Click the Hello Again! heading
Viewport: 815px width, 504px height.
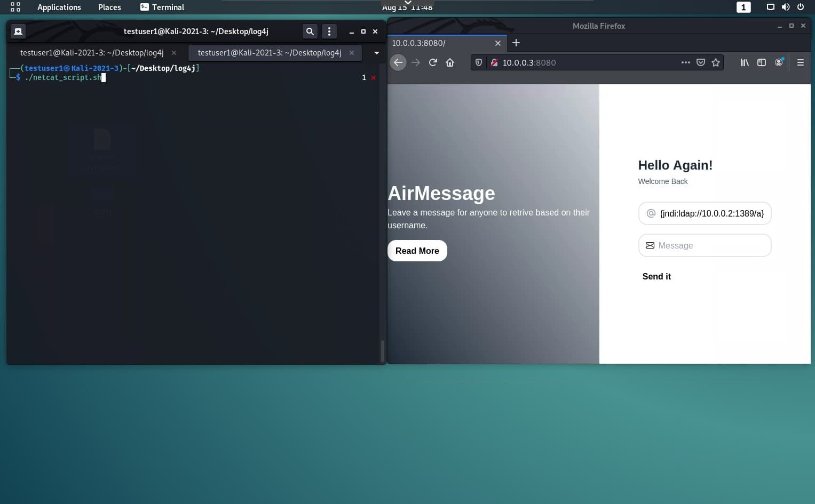coord(675,165)
